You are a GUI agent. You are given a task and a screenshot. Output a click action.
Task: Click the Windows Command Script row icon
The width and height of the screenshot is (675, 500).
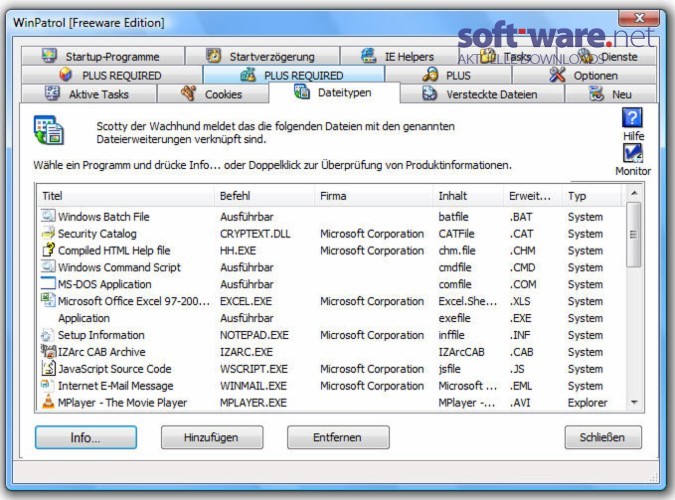(x=48, y=267)
